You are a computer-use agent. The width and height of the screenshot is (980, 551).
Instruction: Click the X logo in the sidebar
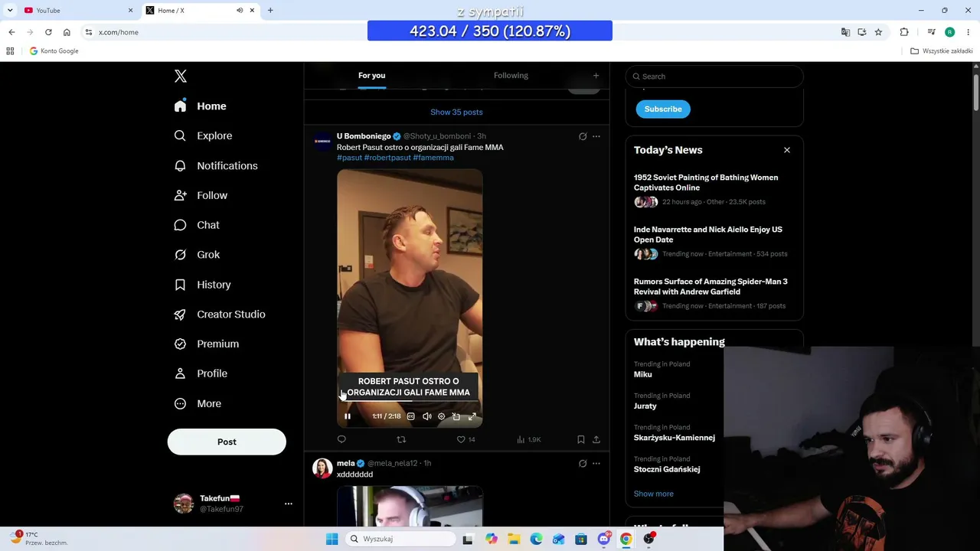coord(181,76)
